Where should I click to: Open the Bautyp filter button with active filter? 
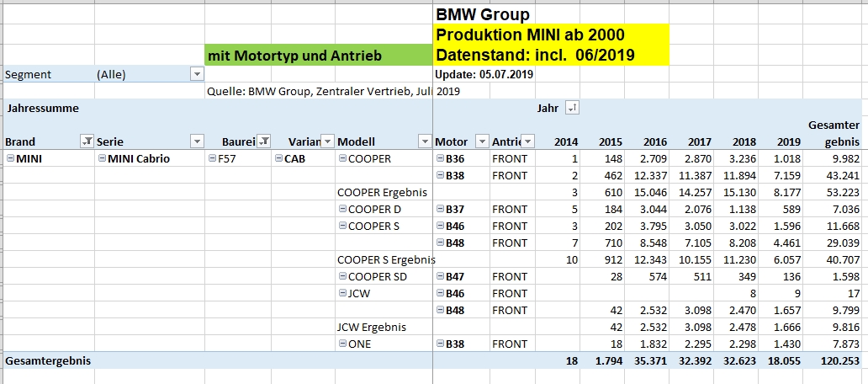264,141
